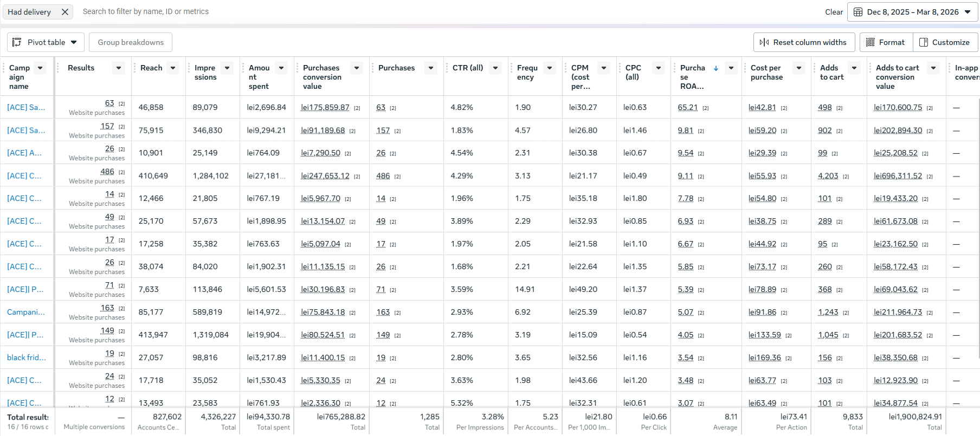Click Total results 16 / 16 rows label
Viewport: 980px width, 436px height.
[x=28, y=421]
